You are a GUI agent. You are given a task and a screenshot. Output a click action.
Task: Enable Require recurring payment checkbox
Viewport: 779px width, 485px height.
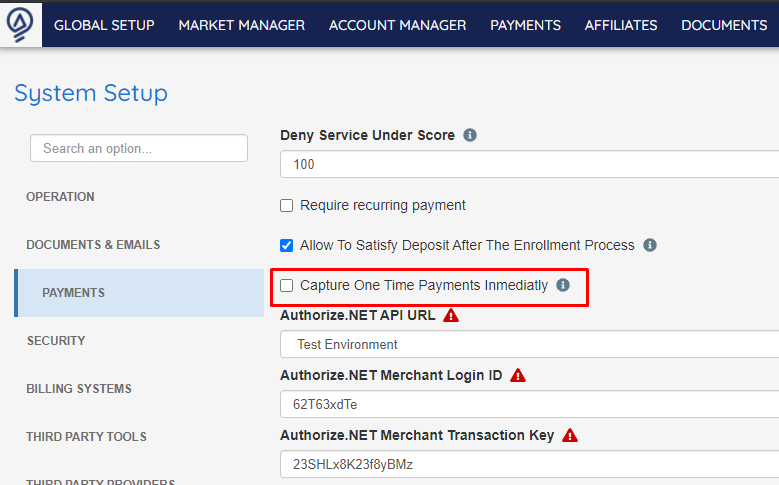tap(287, 206)
